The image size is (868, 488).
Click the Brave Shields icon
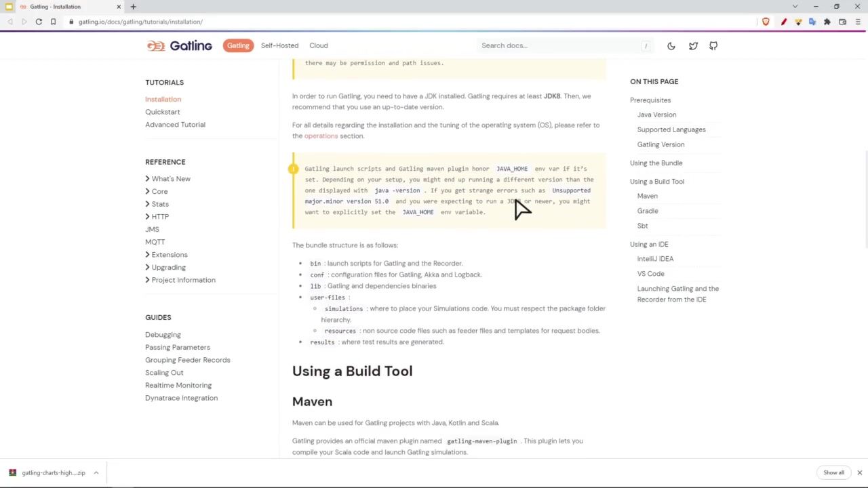[766, 22]
